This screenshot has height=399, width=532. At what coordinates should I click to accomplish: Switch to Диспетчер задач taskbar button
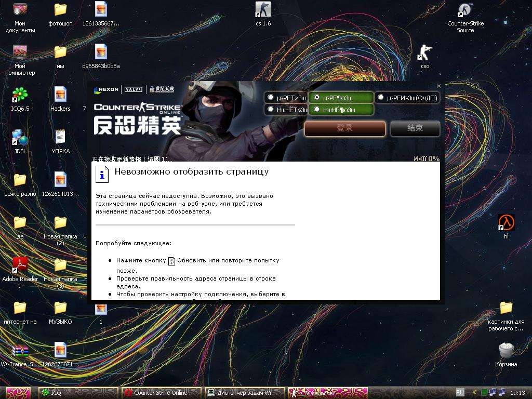(244, 393)
